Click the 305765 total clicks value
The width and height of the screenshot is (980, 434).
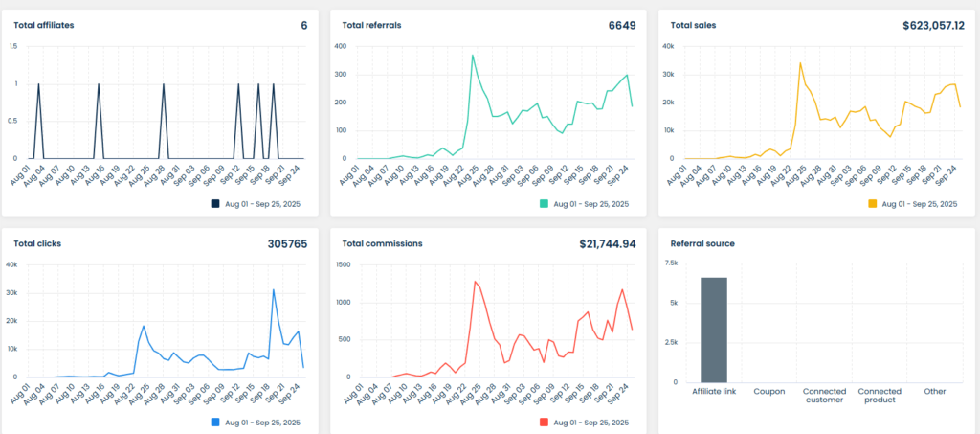pos(287,243)
